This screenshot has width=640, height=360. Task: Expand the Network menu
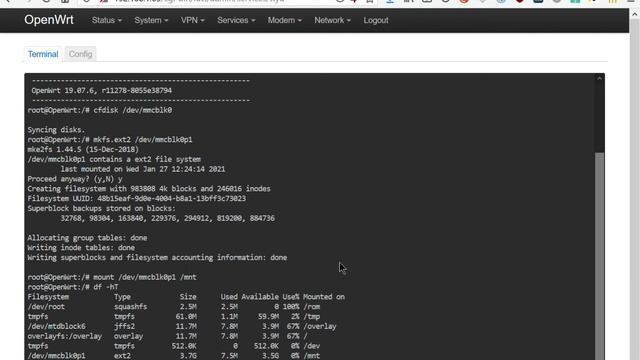click(x=332, y=20)
